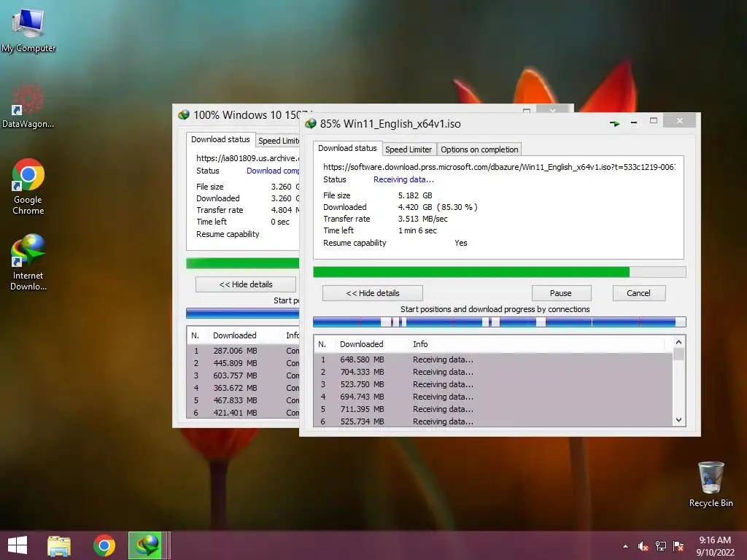Viewport: 747px width, 560px height.
Task: Click the 'Receiving data...' status text
Action: pos(403,179)
